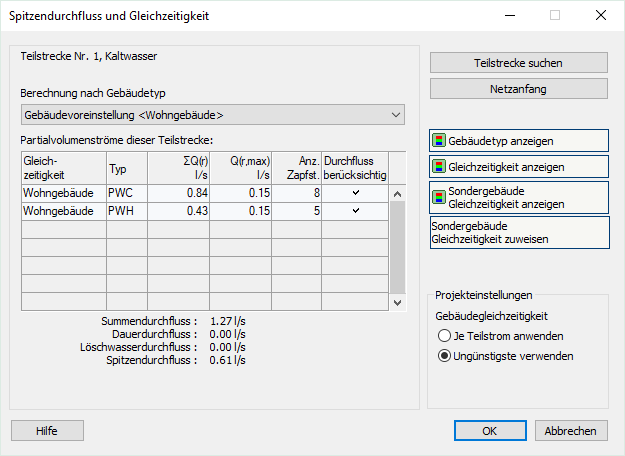Screen dimensions: 625x456
Task: Click the Teilstrecke suchen button
Action: 519,63
